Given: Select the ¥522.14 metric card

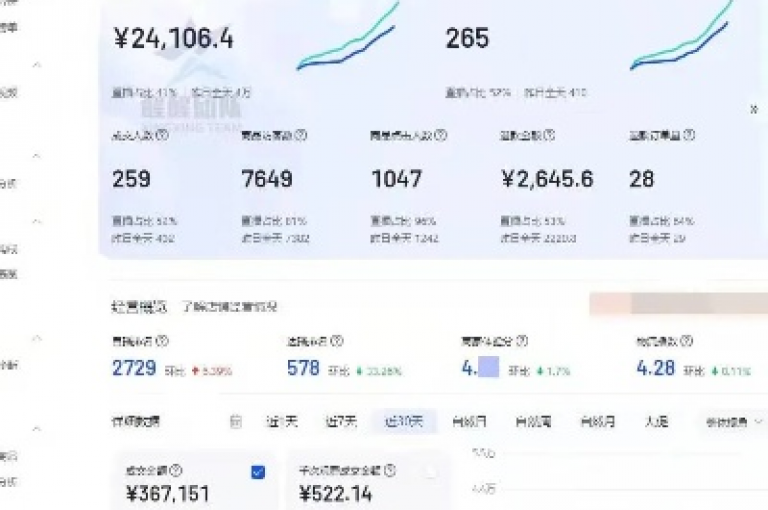Looking at the screenshot, I should click(368, 481).
